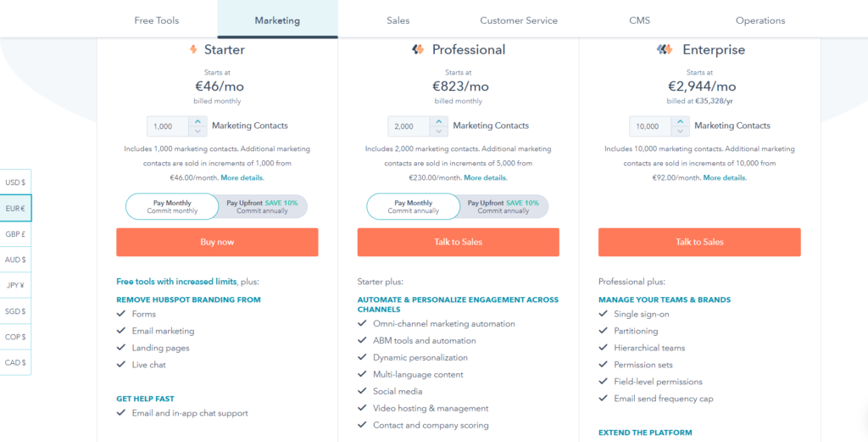Open the Customer Service tab
The width and height of the screenshot is (868, 442).
coord(519,20)
